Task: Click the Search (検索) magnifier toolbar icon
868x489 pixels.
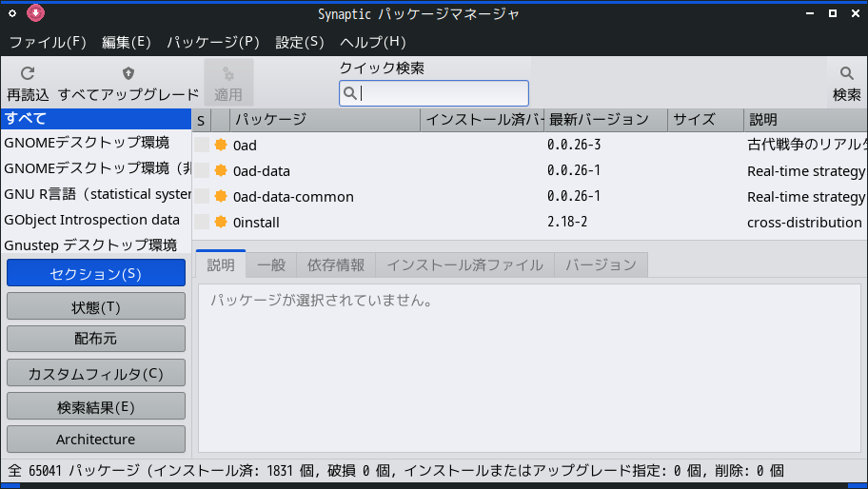Action: tap(846, 73)
